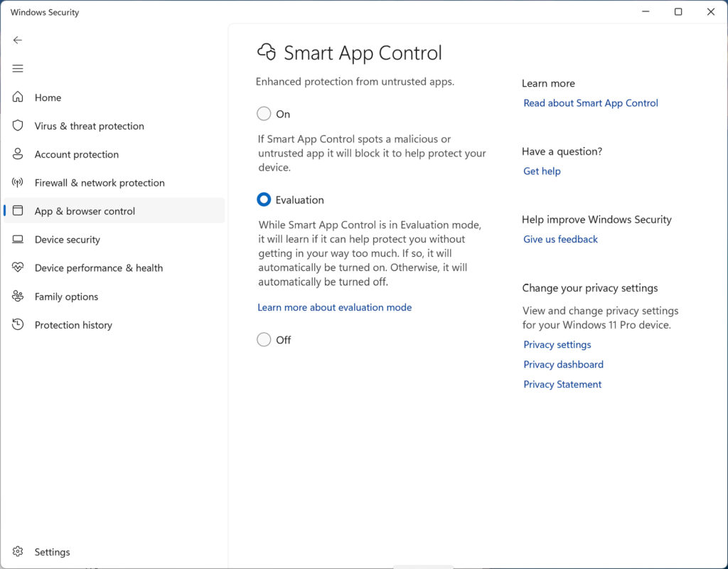Click the 'Have a question?' heading
This screenshot has height=569, width=728.
click(562, 151)
